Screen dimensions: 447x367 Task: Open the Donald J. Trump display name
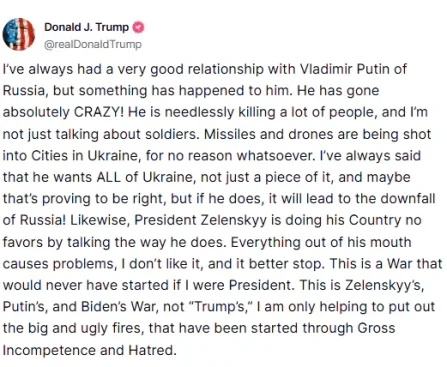click(x=86, y=27)
